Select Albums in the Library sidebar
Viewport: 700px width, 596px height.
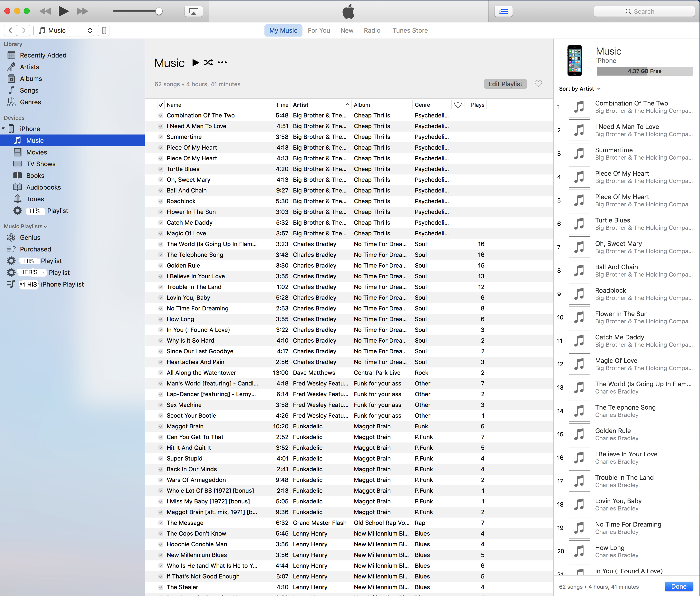[31, 79]
